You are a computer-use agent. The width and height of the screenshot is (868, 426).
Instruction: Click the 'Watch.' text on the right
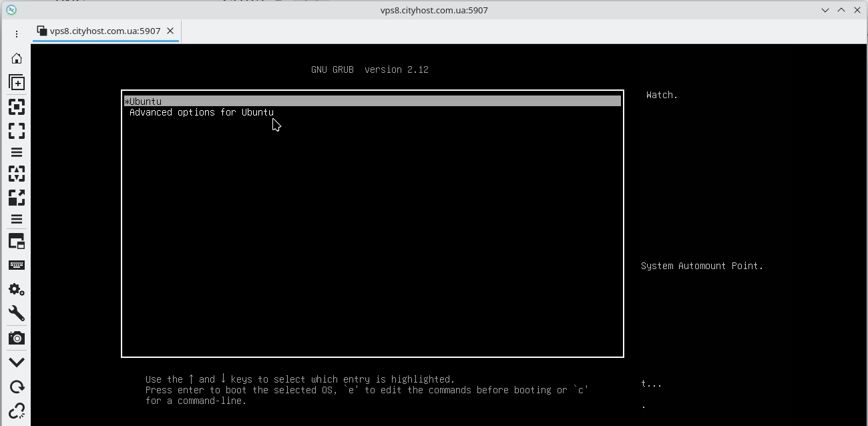(662, 95)
